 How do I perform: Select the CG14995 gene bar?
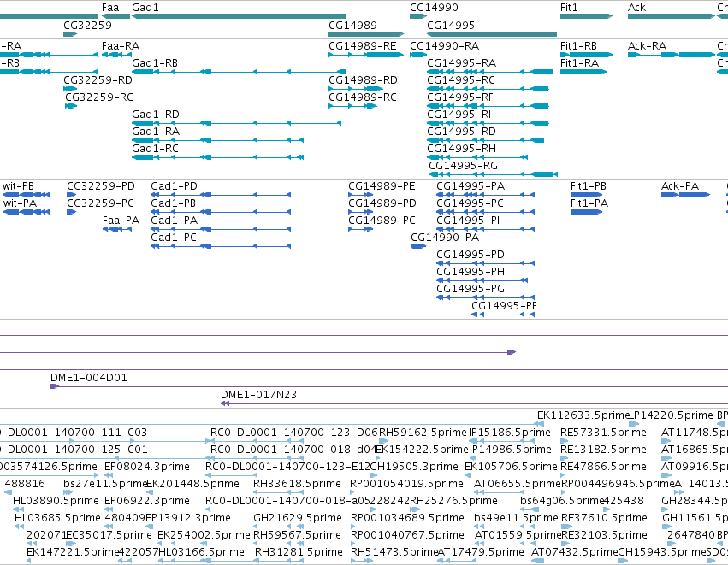click(x=492, y=34)
